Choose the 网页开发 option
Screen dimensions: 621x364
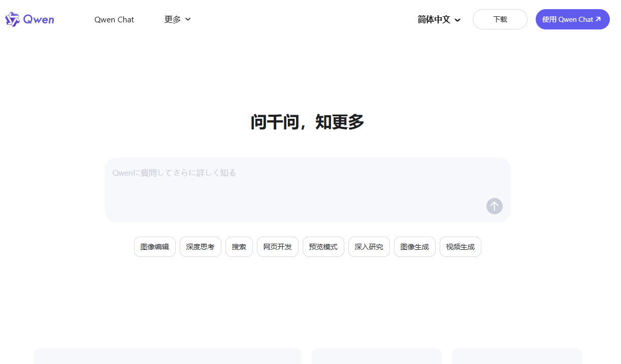coord(278,247)
